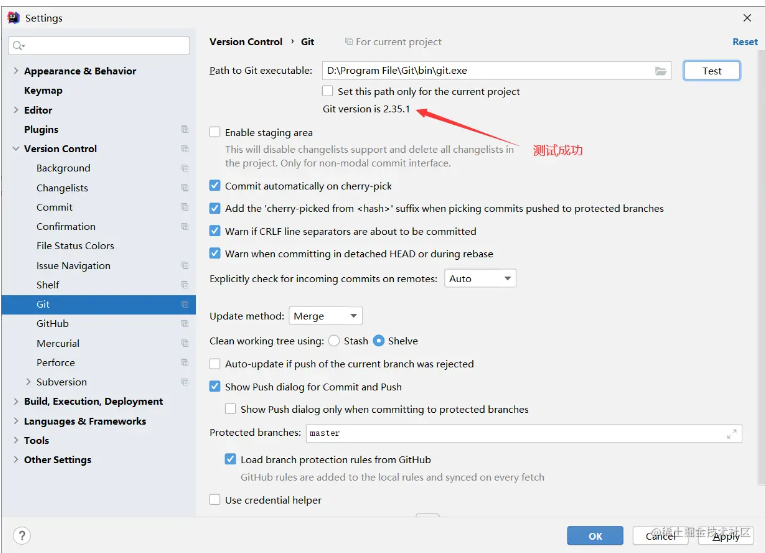Click the project-level icon beside GitHub
Image resolution: width=765 pixels, height=553 pixels.
pyautogui.click(x=185, y=324)
